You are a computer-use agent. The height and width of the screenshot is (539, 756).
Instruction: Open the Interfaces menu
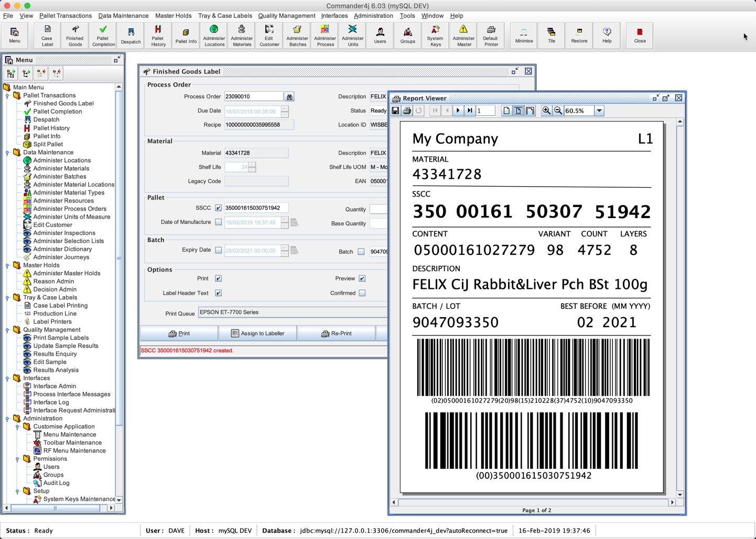[334, 16]
